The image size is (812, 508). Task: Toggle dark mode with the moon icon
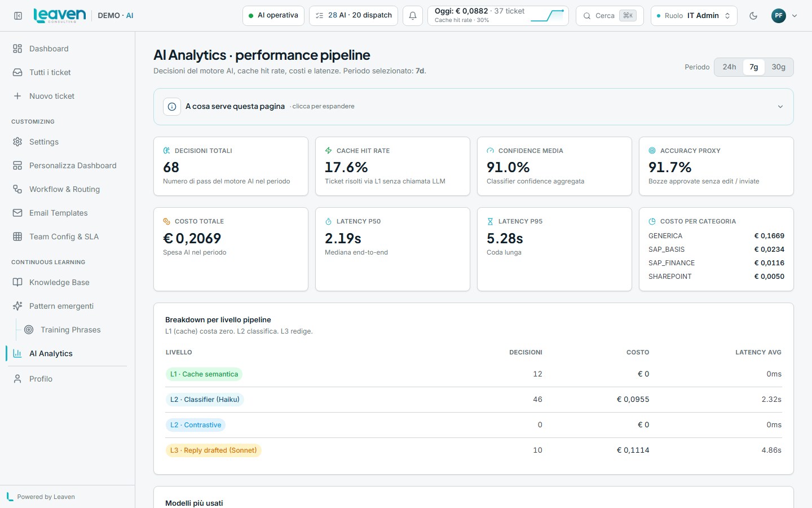pos(753,16)
